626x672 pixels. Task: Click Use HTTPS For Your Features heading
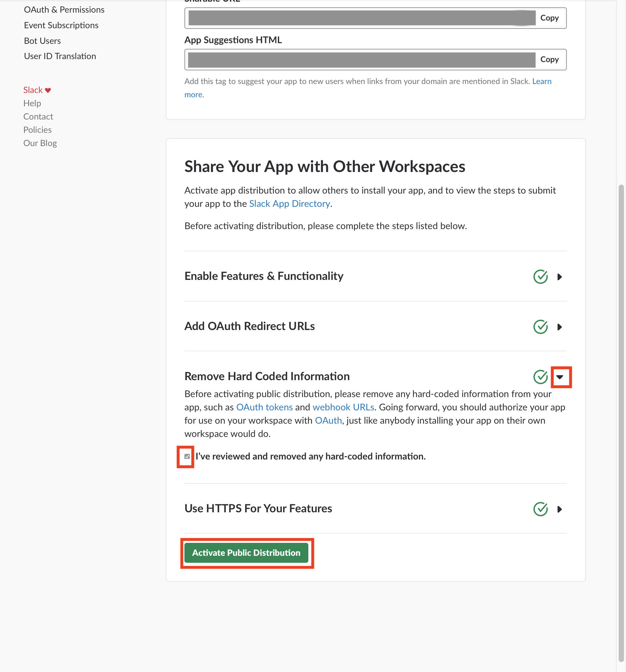[x=258, y=508]
